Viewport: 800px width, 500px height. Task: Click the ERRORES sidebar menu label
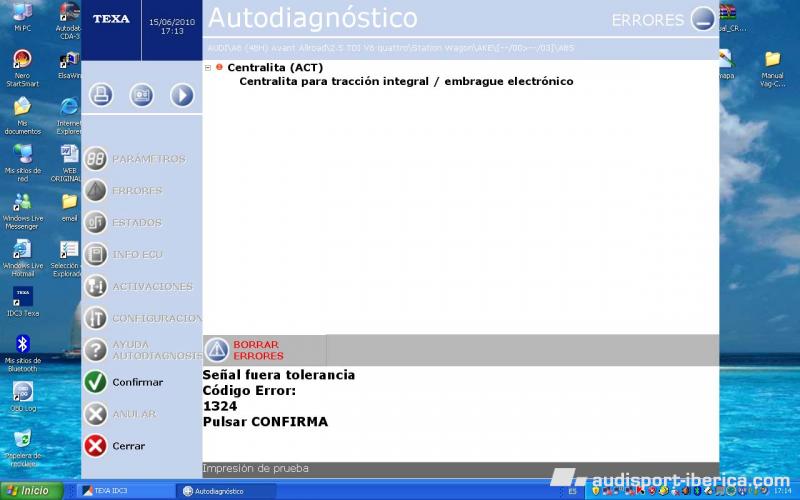click(137, 191)
